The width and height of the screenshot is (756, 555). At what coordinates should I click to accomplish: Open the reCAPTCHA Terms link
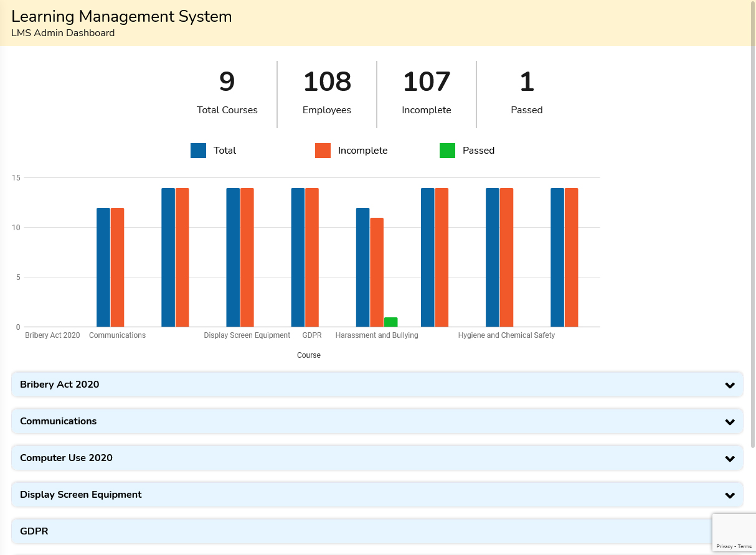745,546
